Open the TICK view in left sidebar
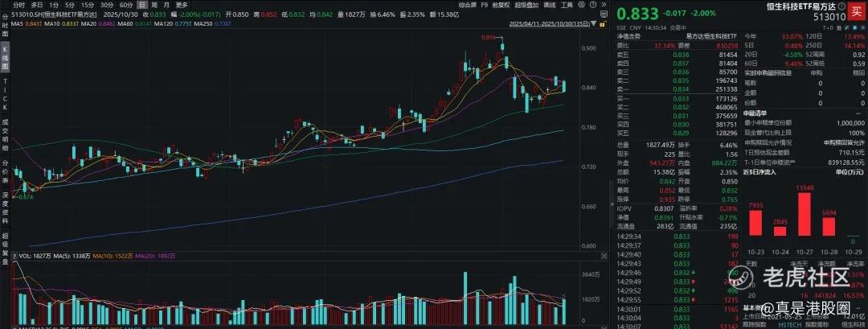 pyautogui.click(x=5, y=93)
